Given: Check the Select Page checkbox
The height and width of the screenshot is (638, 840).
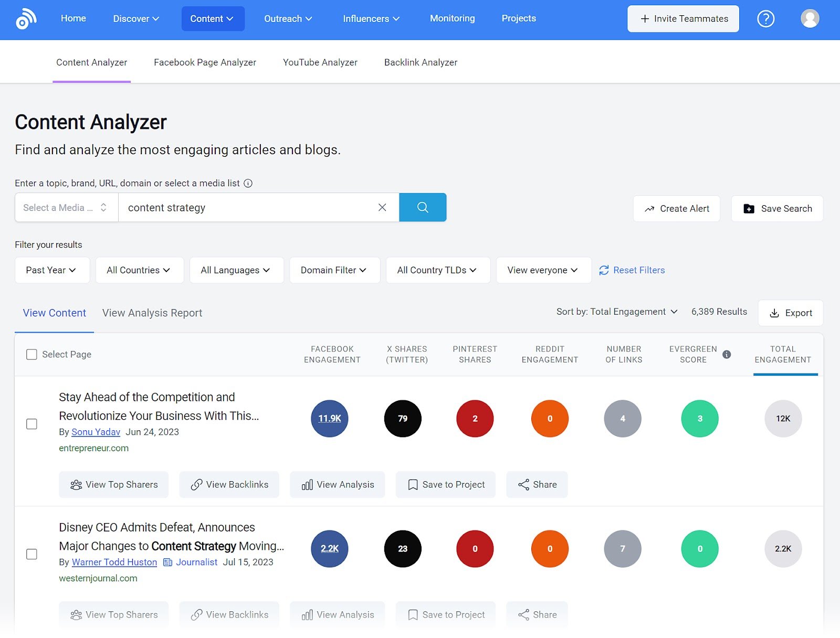Looking at the screenshot, I should (31, 355).
